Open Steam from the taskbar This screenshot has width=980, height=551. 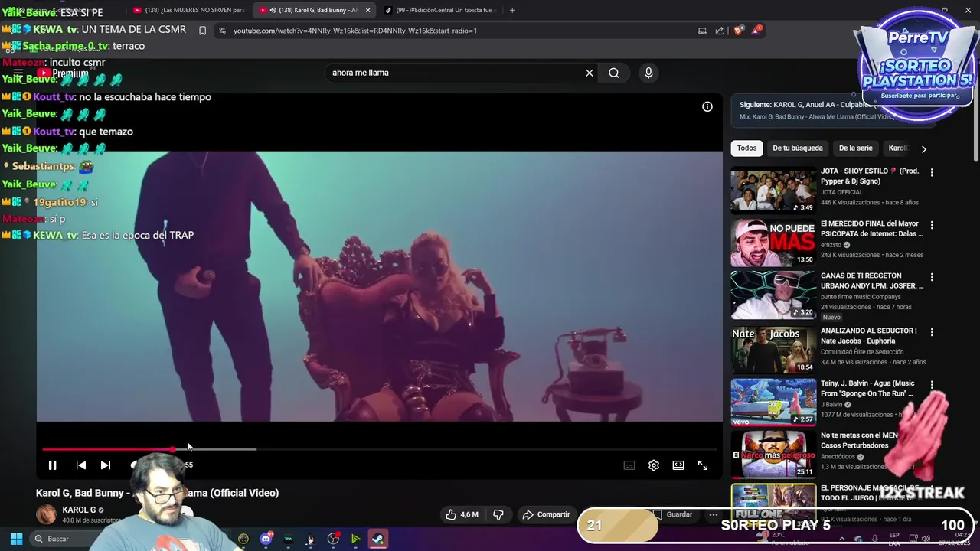tap(377, 539)
